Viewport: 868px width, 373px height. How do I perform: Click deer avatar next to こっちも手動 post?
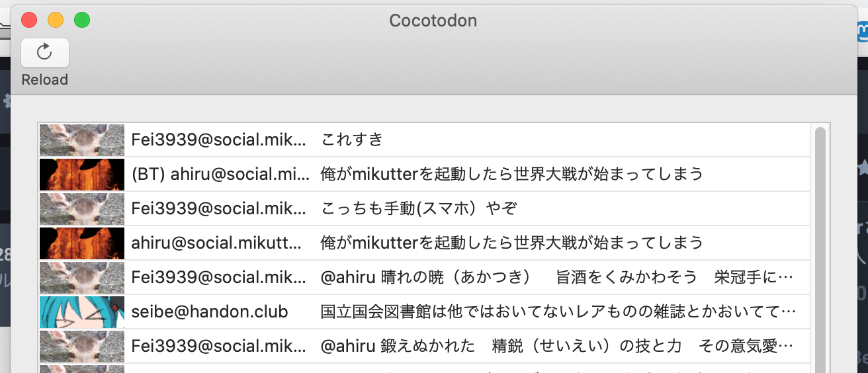pyautogui.click(x=82, y=209)
